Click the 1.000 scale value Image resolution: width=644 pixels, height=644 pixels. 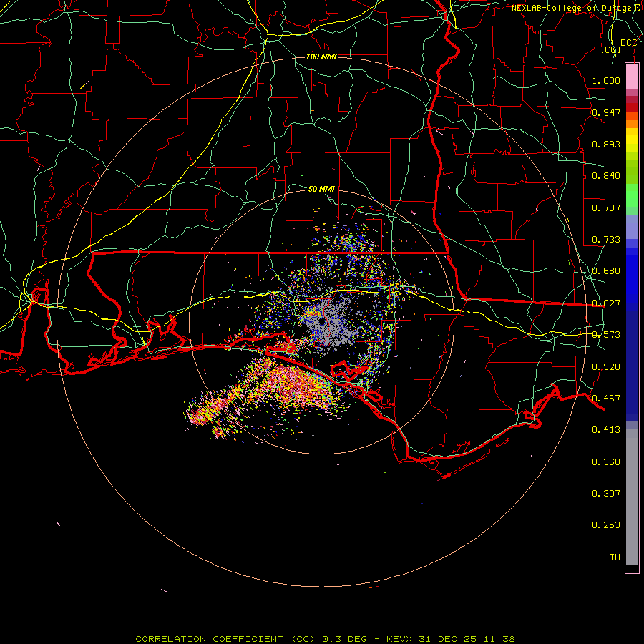pos(606,80)
